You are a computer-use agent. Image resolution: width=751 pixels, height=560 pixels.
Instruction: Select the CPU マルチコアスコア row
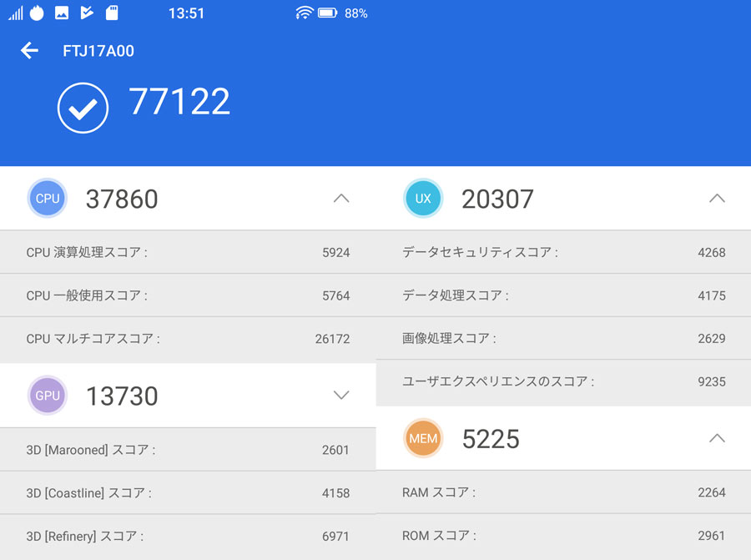tap(188, 339)
